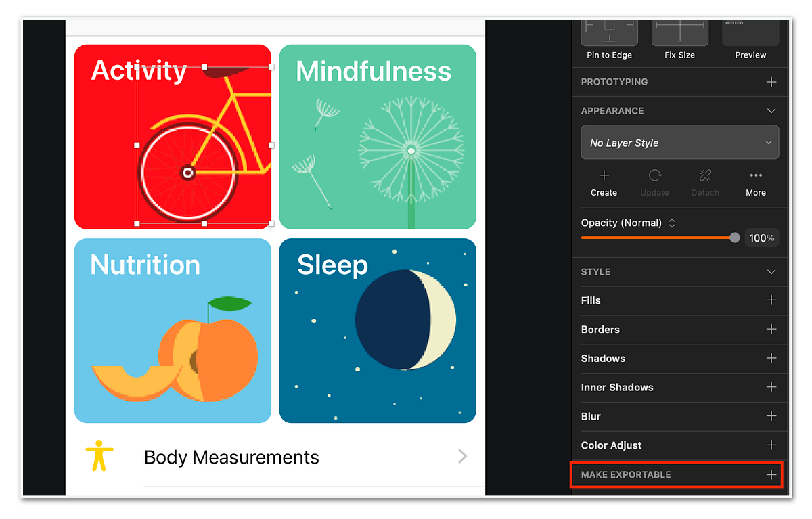Enable a Blur effect on the layer
The height and width of the screenshot is (519, 812).
click(771, 416)
